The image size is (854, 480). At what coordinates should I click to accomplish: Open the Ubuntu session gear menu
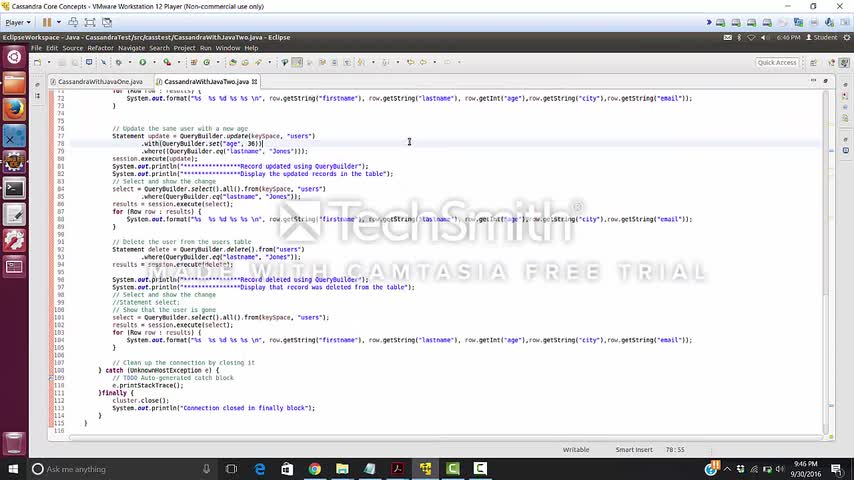point(846,38)
